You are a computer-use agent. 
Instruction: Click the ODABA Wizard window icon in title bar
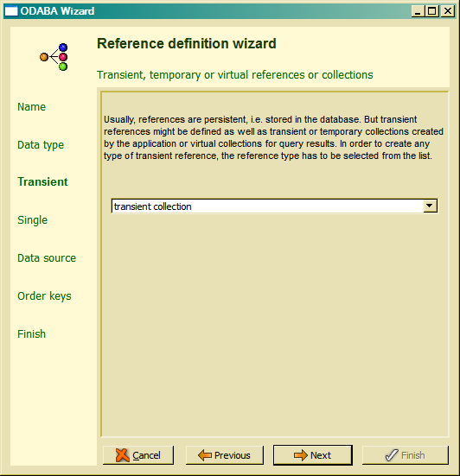pos(11,11)
